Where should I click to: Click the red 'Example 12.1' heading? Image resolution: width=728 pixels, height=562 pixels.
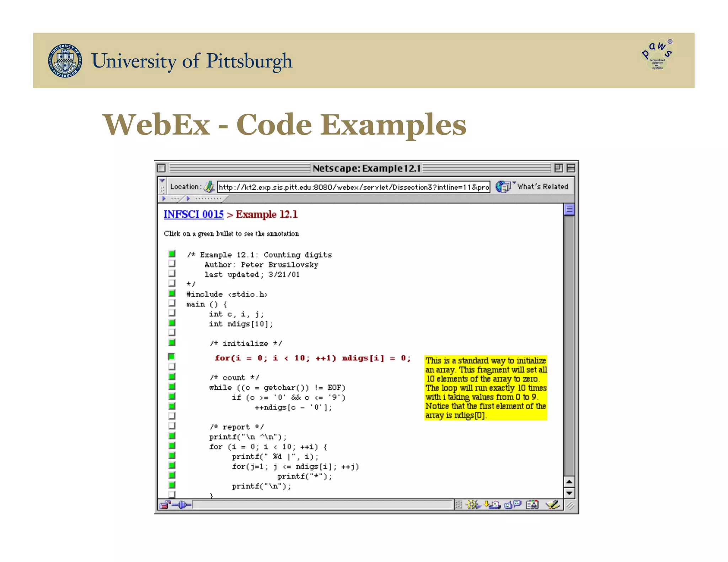(267, 214)
